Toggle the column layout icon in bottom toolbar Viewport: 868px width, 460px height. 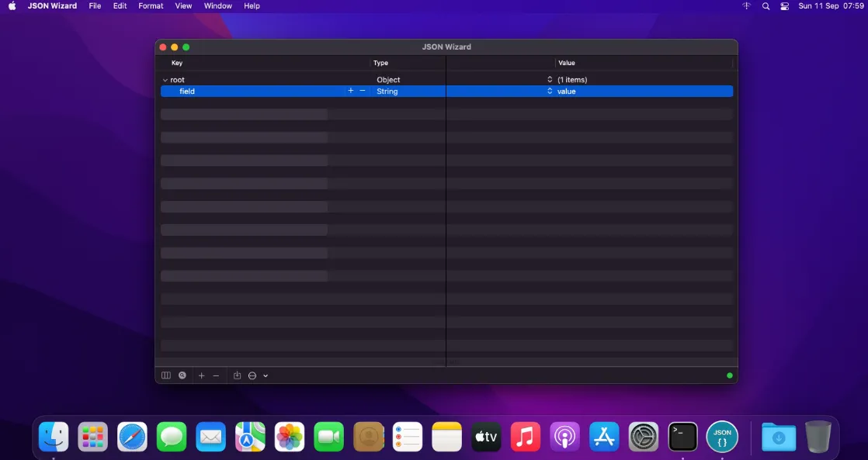[x=165, y=375]
